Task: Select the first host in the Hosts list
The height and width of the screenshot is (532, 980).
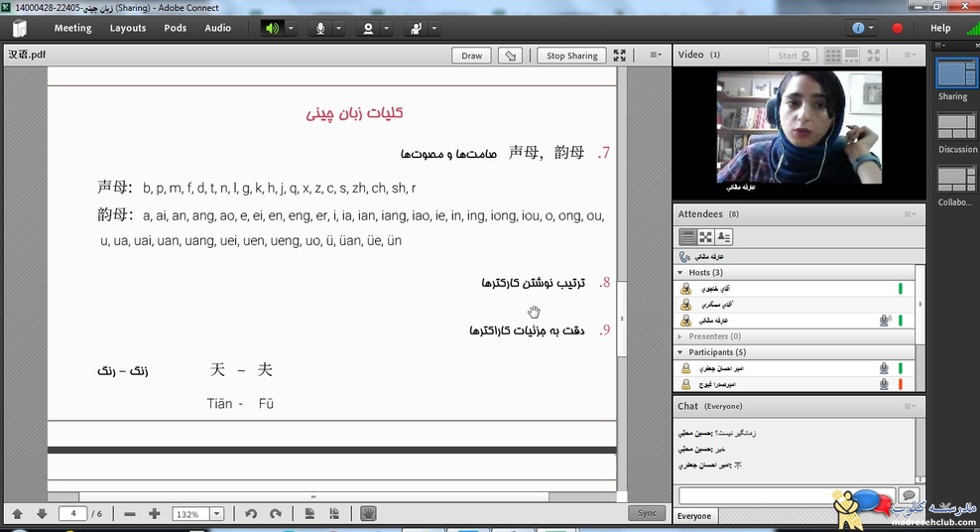Action: click(x=795, y=288)
